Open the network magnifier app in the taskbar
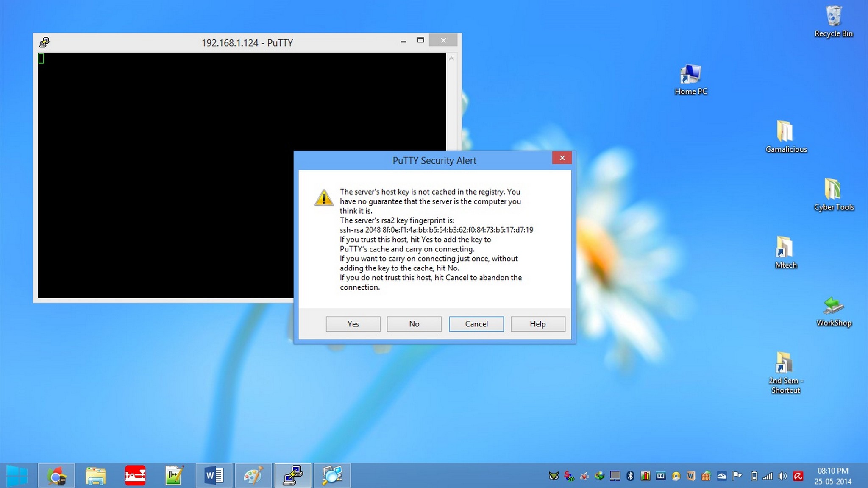 (x=332, y=476)
